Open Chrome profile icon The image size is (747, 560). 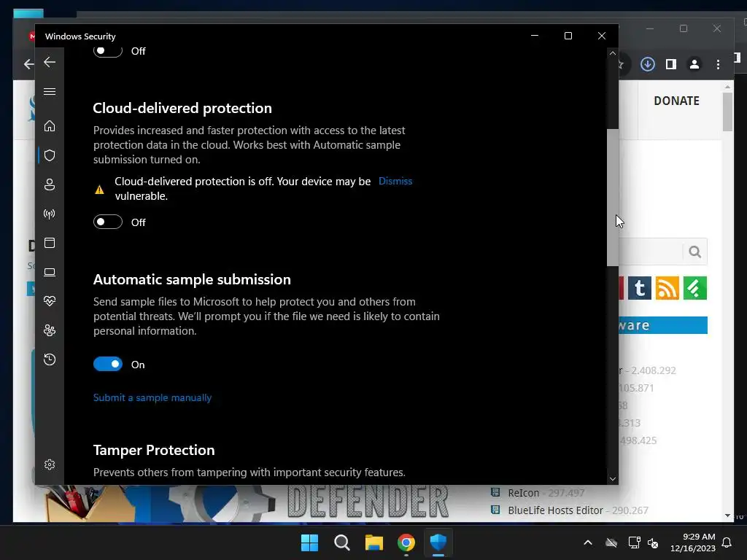click(x=694, y=64)
